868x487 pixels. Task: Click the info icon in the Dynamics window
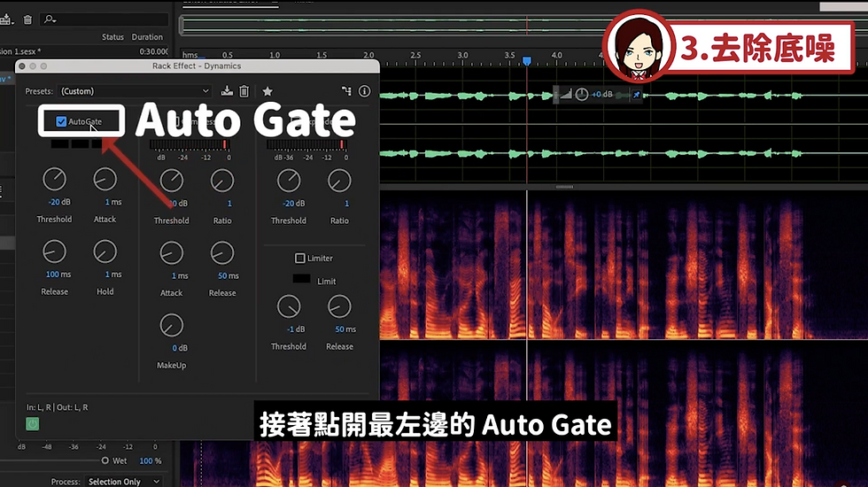pos(364,90)
